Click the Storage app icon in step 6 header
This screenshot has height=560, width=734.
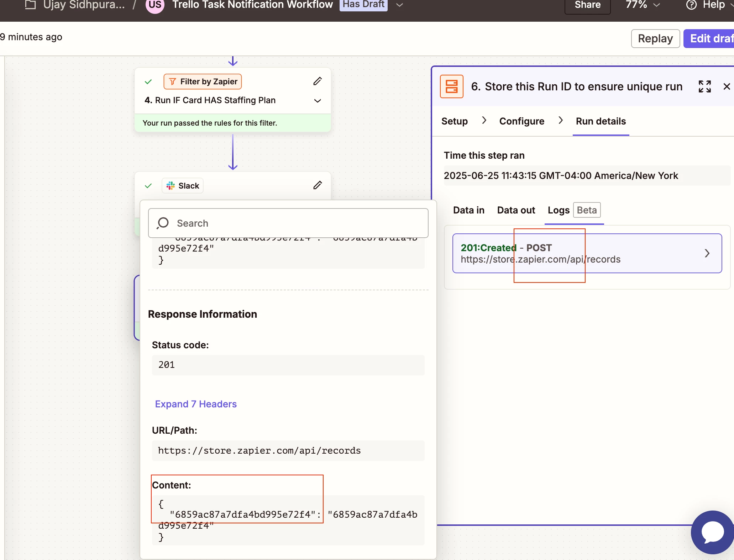point(451,86)
